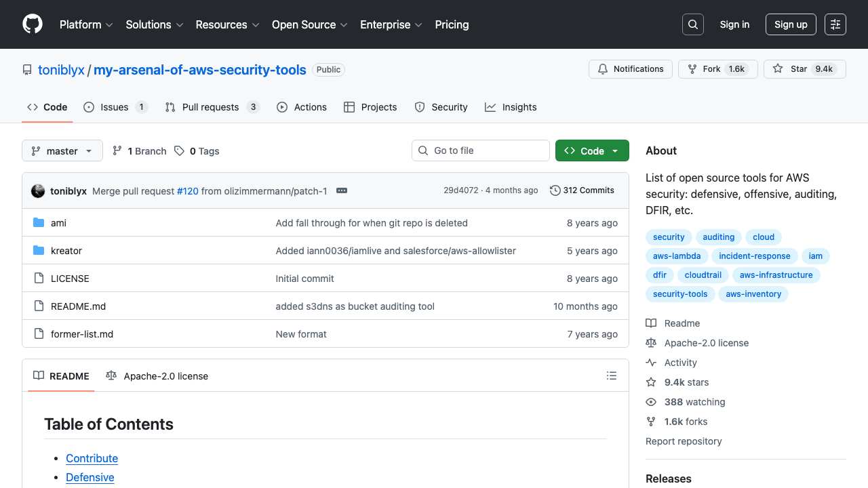Open the Insights tab

point(511,107)
